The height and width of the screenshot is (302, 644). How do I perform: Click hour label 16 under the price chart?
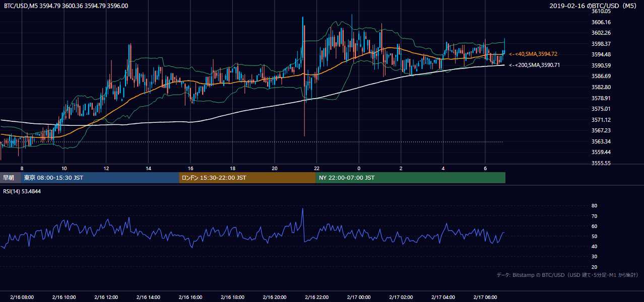(190, 168)
